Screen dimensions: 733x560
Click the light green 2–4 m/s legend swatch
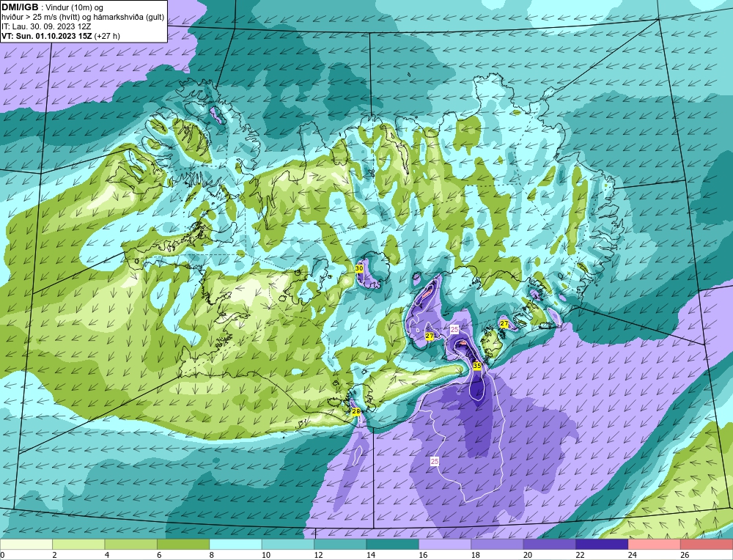[78, 544]
